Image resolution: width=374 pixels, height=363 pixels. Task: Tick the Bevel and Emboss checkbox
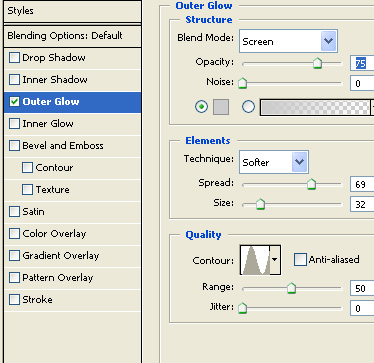tap(14, 145)
